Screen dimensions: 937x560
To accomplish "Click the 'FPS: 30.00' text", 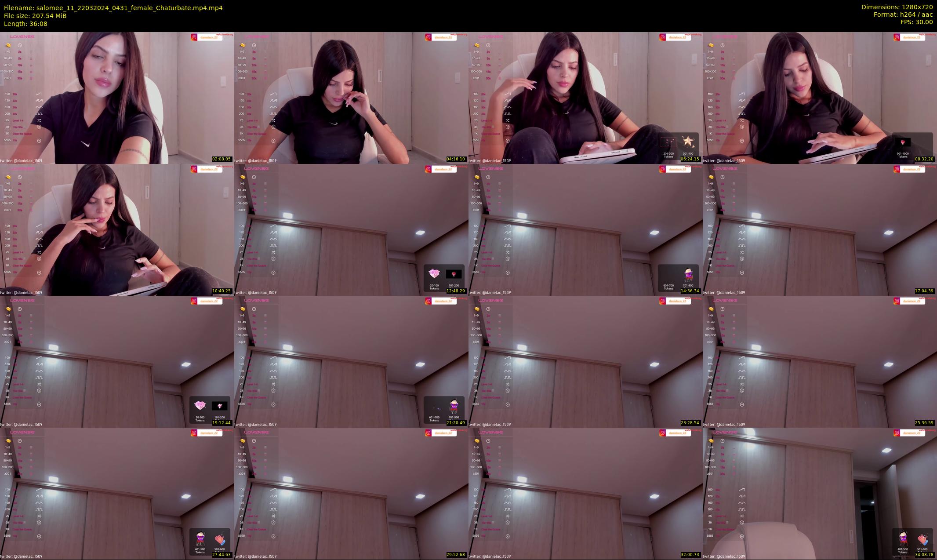I will [916, 22].
